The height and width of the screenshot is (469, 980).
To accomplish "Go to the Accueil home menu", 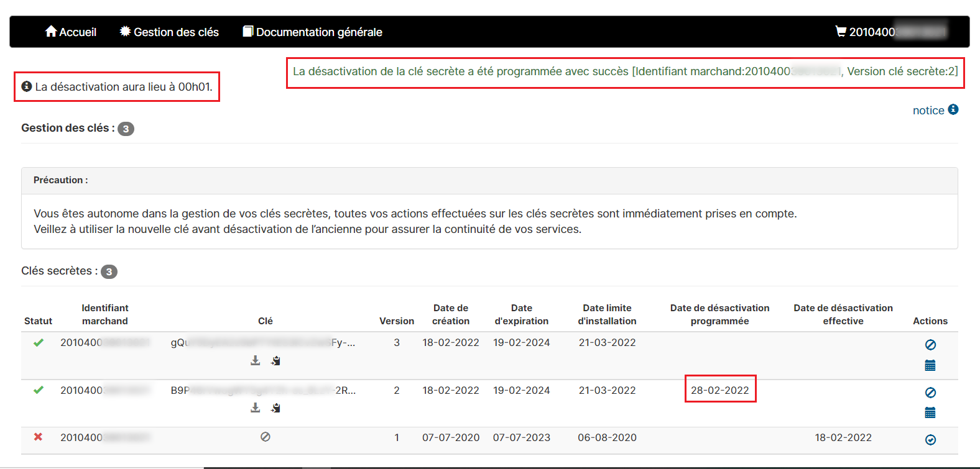I will tap(70, 32).
